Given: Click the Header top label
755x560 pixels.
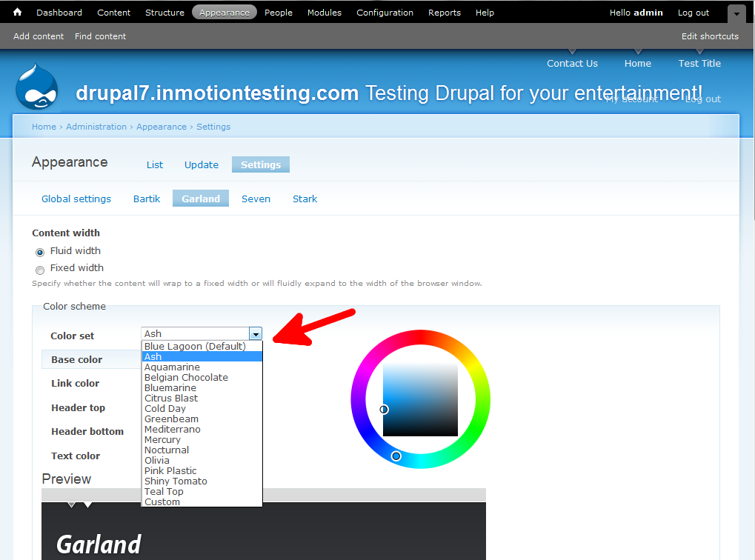Looking at the screenshot, I should pyautogui.click(x=78, y=407).
